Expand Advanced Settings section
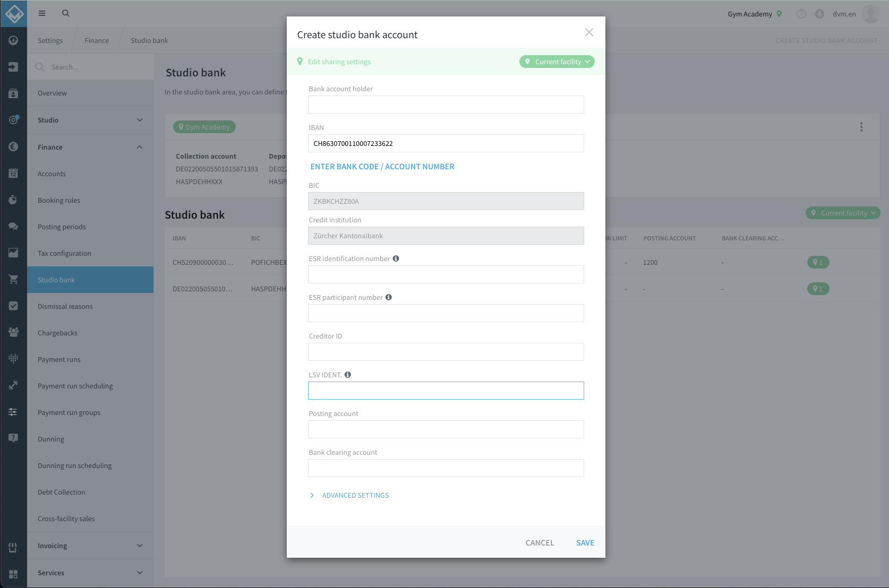This screenshot has width=889, height=588. tap(349, 495)
